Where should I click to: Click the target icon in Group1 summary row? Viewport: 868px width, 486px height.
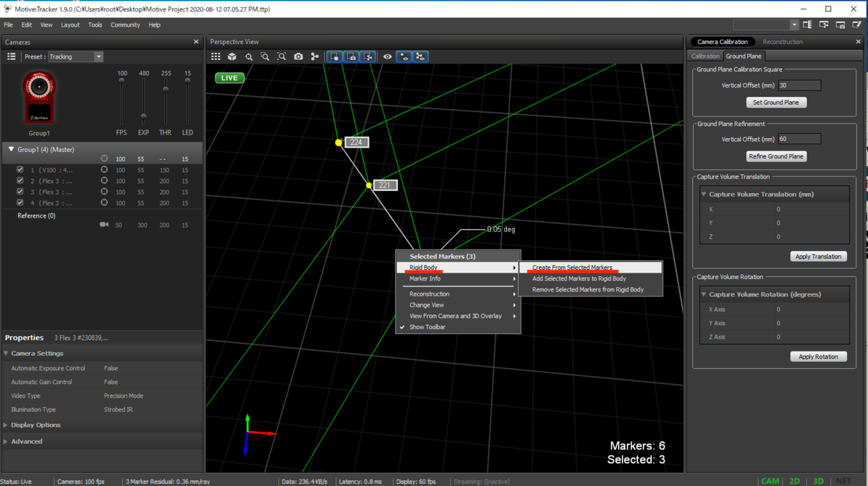pos(104,159)
